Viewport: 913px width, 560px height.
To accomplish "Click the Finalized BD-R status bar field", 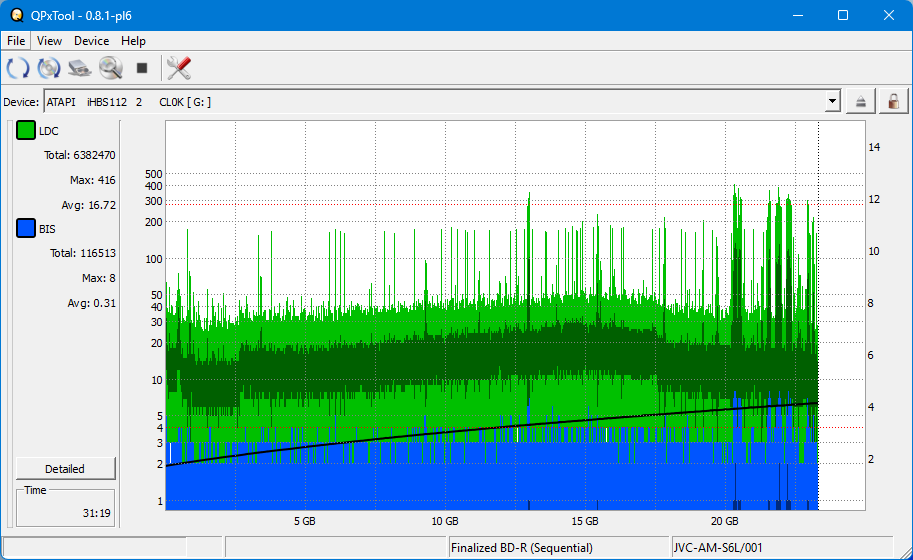I will (550, 548).
